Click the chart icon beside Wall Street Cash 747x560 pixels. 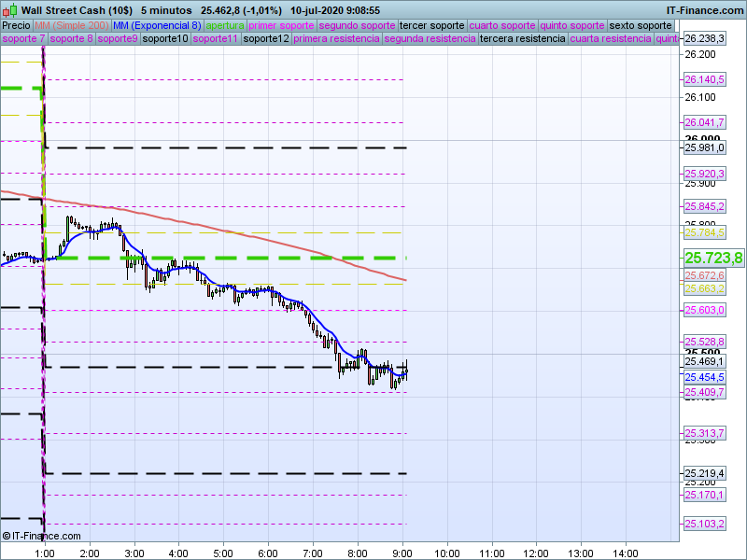tap(9, 9)
